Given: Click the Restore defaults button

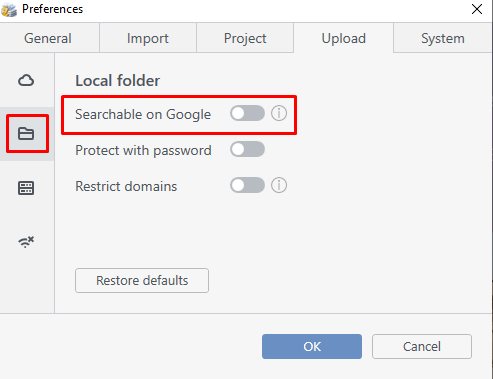Looking at the screenshot, I should pos(142,281).
